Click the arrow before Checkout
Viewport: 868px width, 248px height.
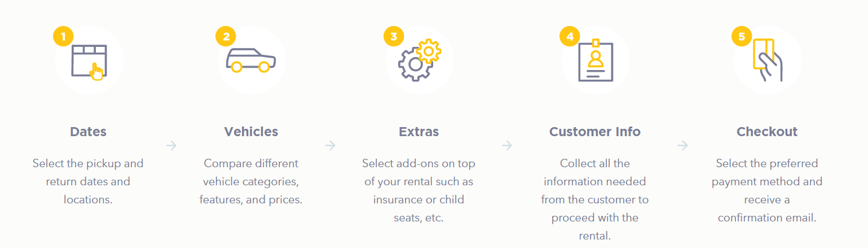click(x=682, y=146)
